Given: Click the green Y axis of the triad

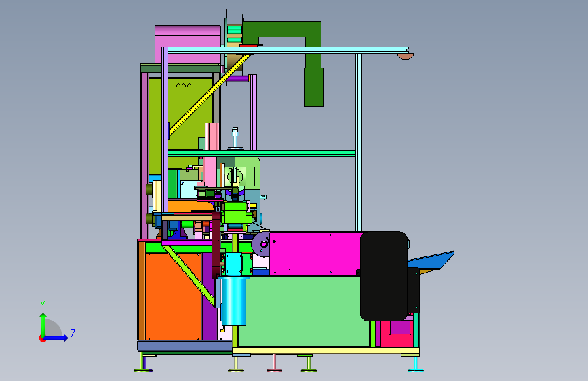Looking at the screenshot, I should click(x=43, y=324).
